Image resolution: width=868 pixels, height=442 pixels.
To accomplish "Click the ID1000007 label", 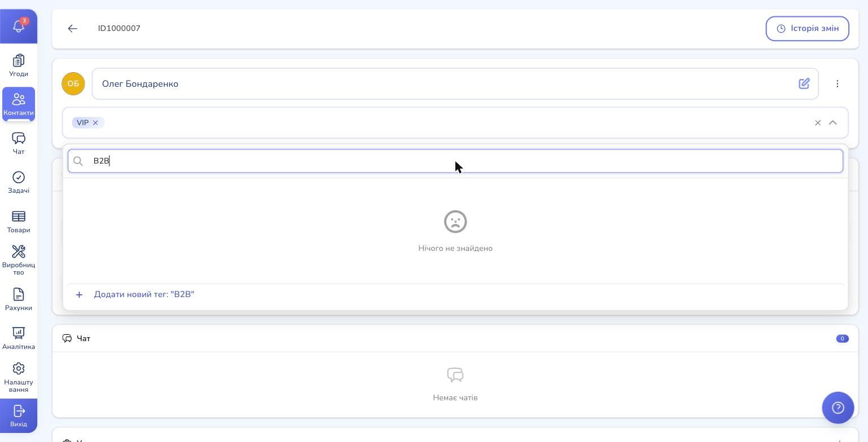I will click(119, 28).
